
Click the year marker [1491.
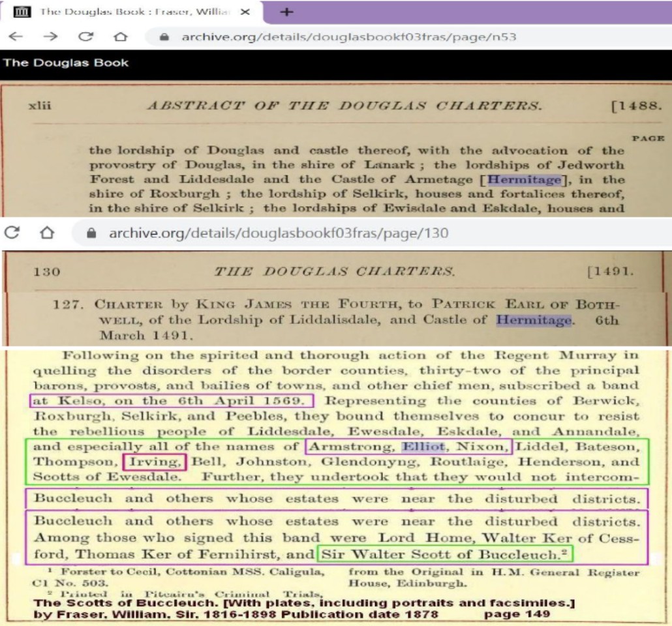coord(610,271)
